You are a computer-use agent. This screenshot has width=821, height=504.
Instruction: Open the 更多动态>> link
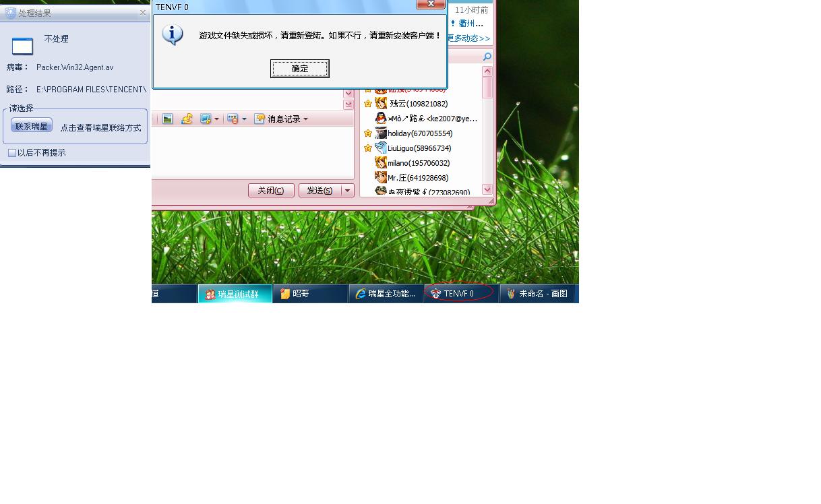tap(468, 38)
